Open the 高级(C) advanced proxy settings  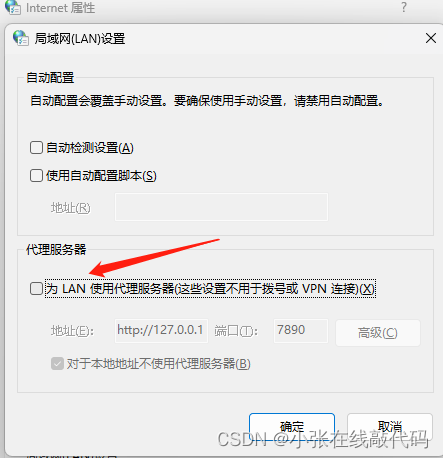click(x=378, y=333)
